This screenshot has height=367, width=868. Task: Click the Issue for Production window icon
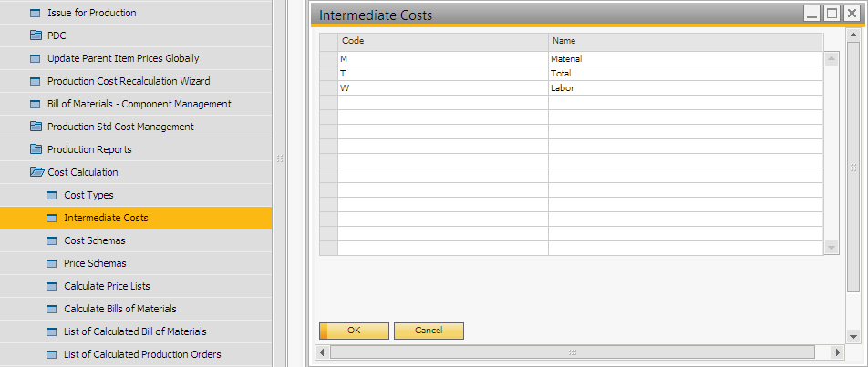pos(36,14)
